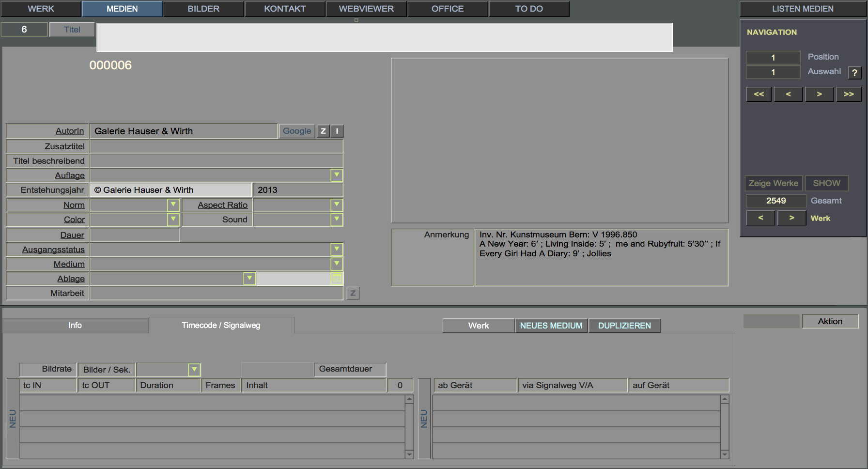Go to next Werk using > arrow
868x469 pixels.
(x=791, y=218)
